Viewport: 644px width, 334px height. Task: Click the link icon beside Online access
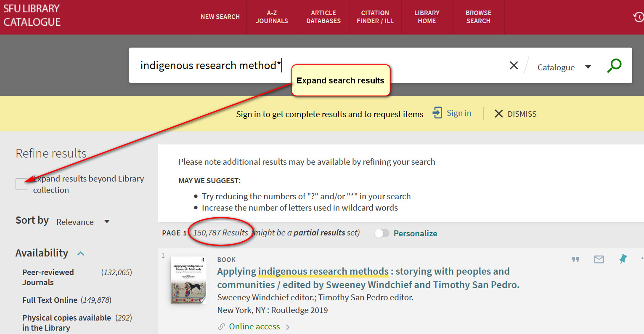[222, 327]
